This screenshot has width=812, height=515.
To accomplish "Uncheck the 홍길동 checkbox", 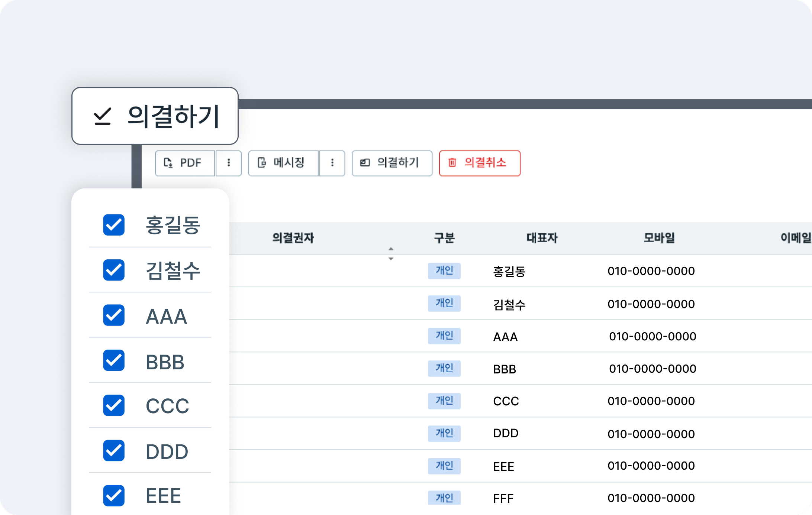I will 114,225.
